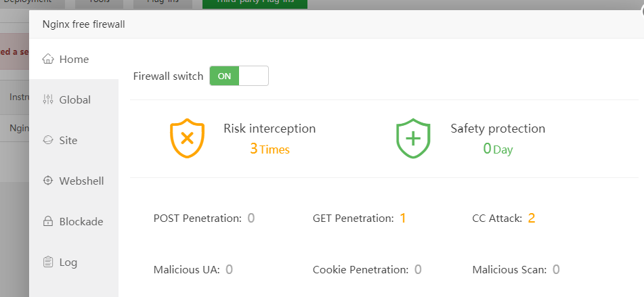Click the POST Penetration count value
The width and height of the screenshot is (644, 297).
pyautogui.click(x=251, y=218)
